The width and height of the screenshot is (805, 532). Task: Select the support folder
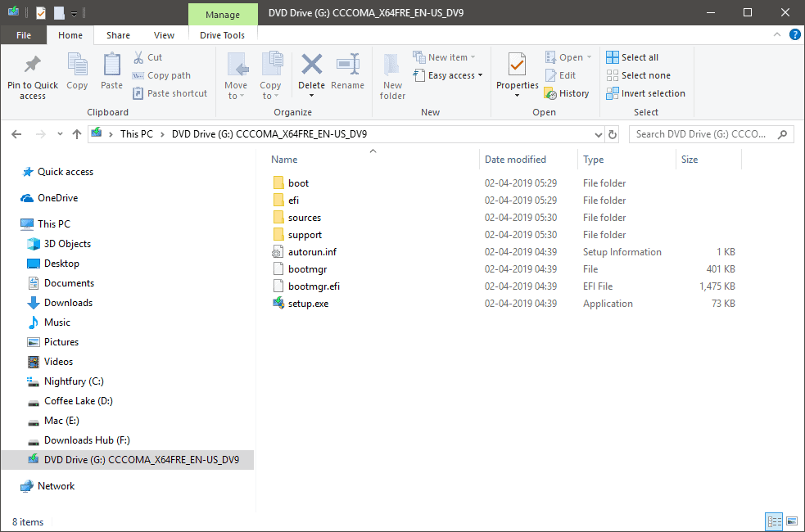pyautogui.click(x=305, y=235)
